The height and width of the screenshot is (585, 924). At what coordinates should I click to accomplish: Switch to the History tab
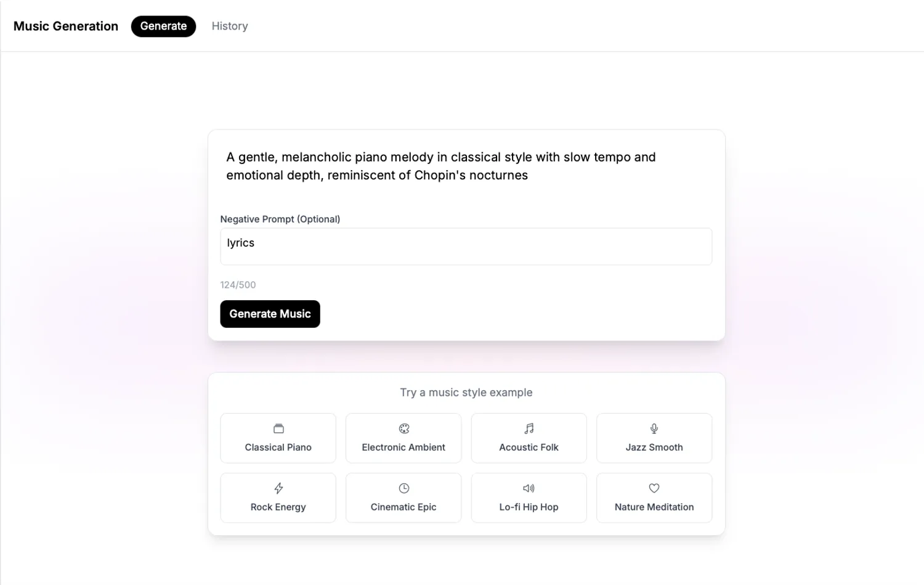[x=230, y=26]
